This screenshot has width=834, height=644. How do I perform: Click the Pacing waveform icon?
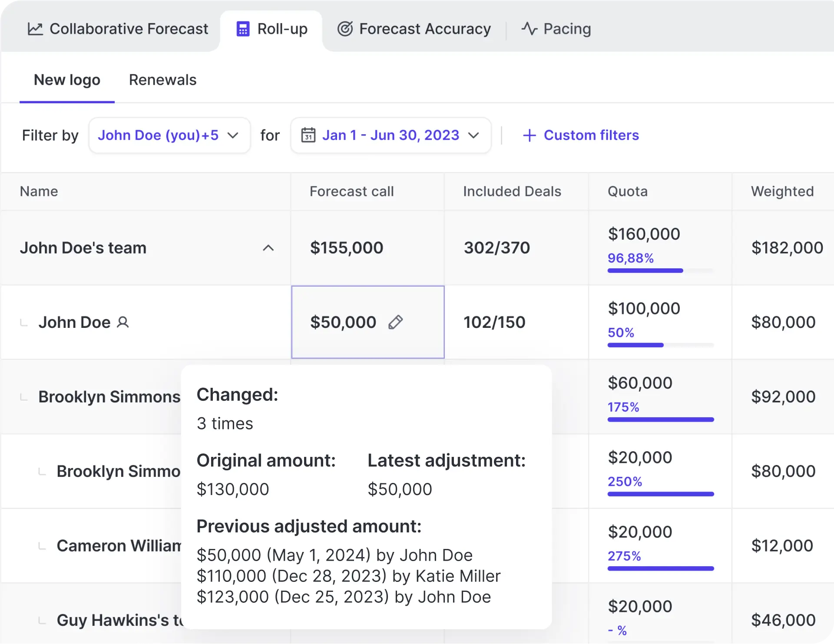(x=529, y=29)
